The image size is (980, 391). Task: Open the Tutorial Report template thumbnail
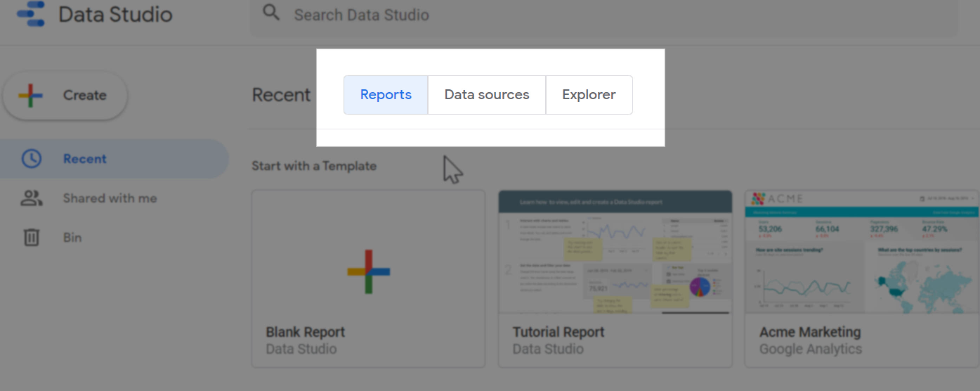tap(615, 252)
